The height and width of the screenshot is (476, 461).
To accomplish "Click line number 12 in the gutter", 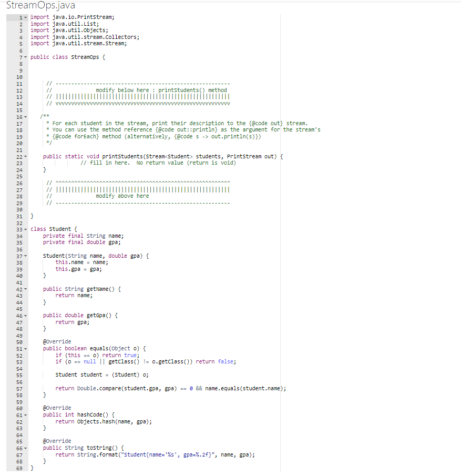I will [x=19, y=90].
